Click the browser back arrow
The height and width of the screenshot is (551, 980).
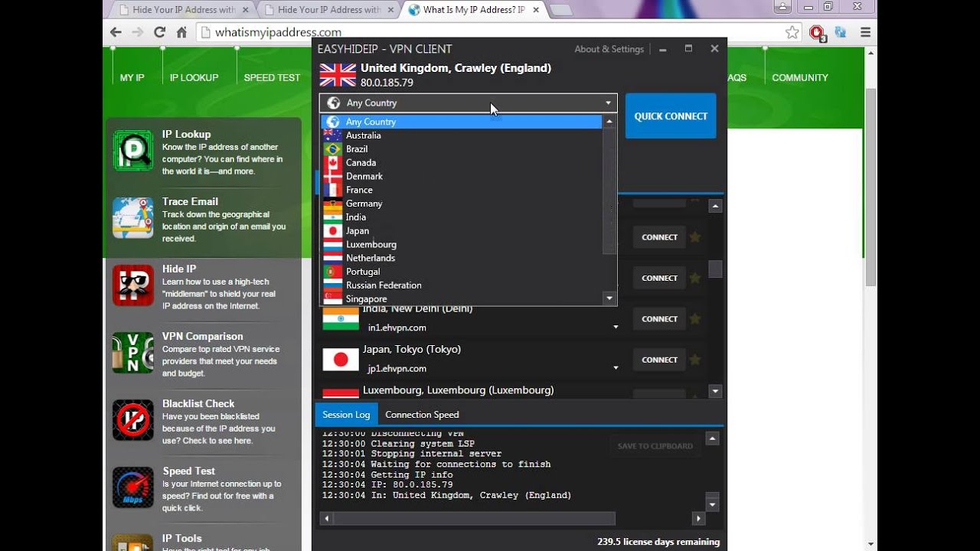point(116,32)
